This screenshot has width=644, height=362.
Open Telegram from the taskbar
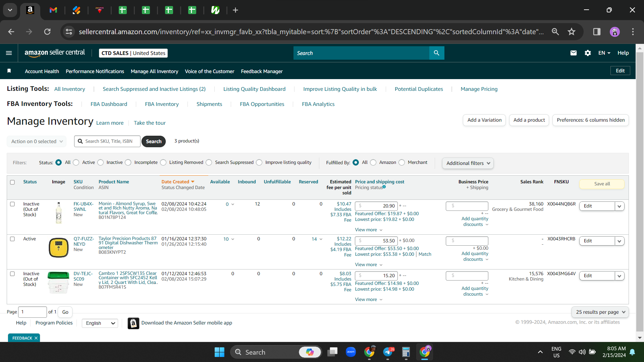point(388,352)
